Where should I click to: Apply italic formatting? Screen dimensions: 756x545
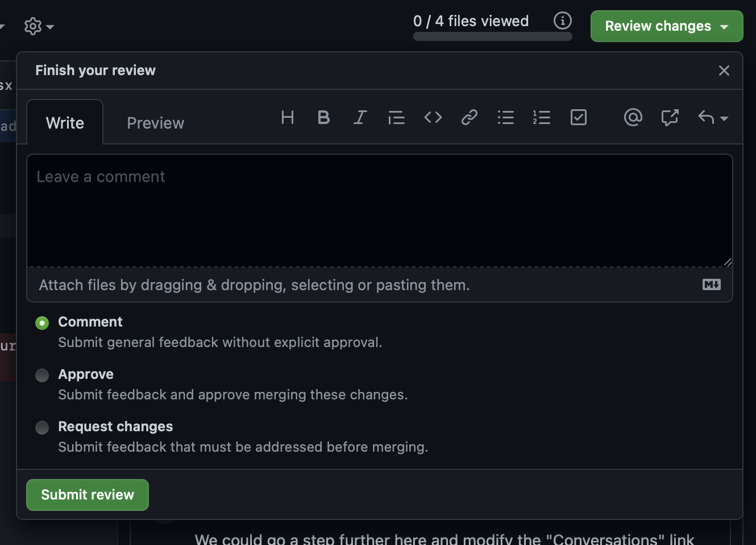[x=360, y=118]
